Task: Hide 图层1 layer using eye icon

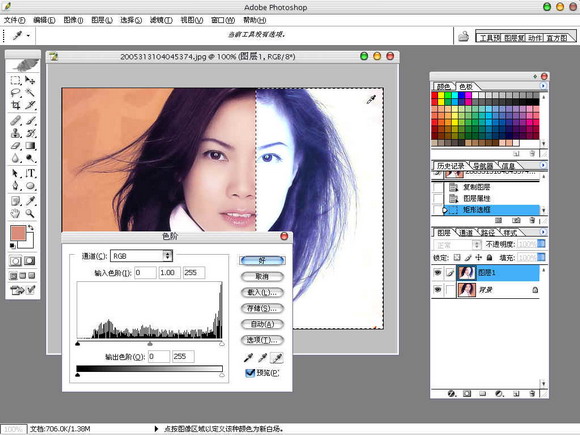Action: pos(438,273)
